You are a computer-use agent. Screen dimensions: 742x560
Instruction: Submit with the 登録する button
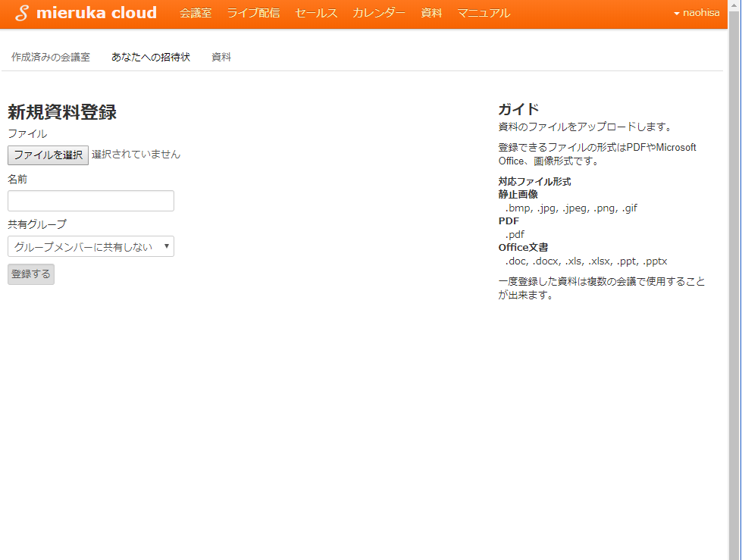31,274
